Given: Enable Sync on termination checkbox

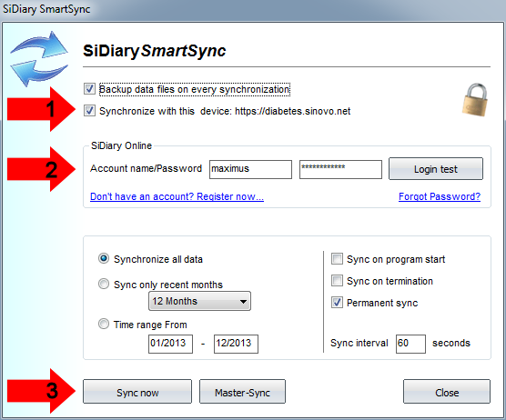Looking at the screenshot, I should [337, 281].
